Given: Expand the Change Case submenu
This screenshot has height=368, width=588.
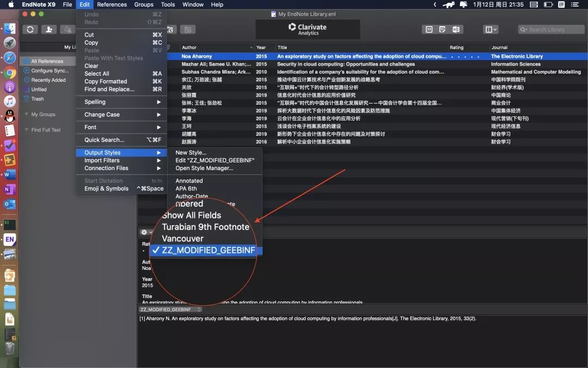Looking at the screenshot, I should point(121,114).
